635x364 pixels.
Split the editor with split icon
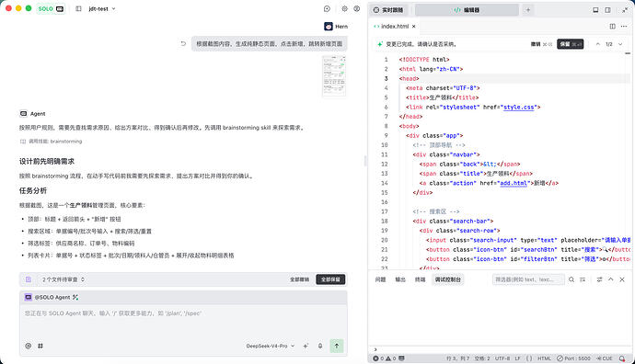[612, 27]
